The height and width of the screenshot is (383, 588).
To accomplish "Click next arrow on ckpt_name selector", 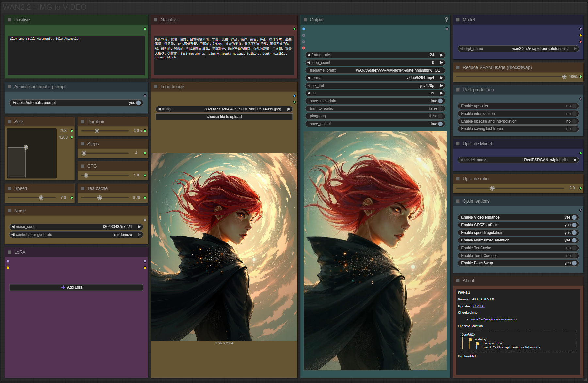I will coord(575,49).
